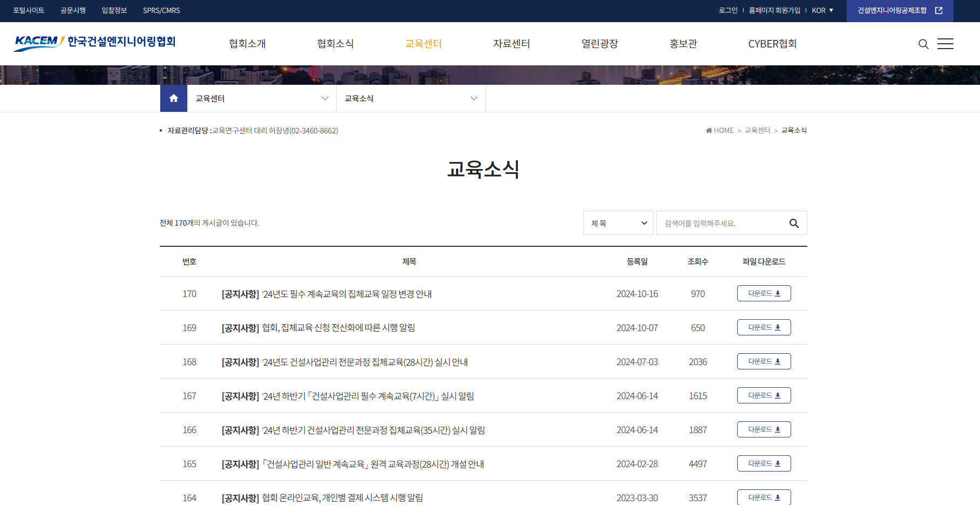Download file for post 169

(764, 327)
